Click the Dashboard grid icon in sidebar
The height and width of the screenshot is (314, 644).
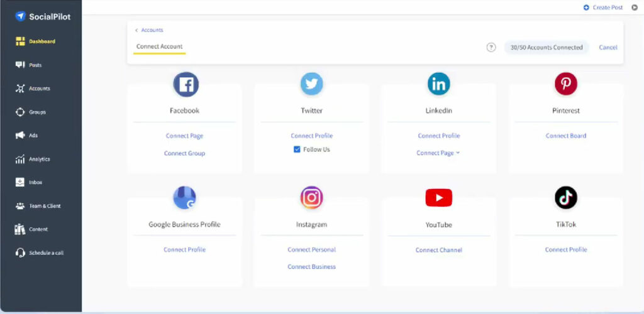(x=20, y=41)
